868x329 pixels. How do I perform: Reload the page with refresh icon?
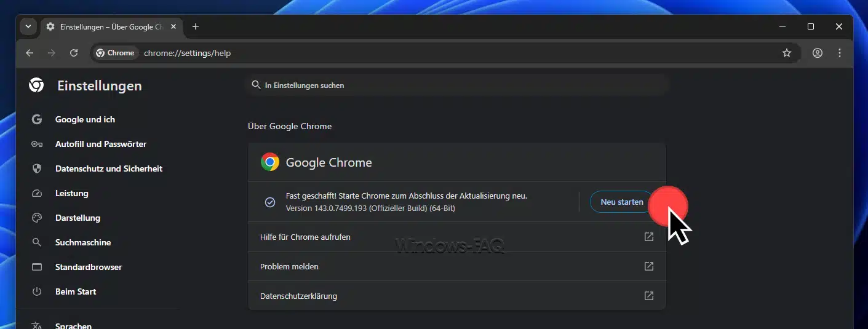click(x=74, y=53)
